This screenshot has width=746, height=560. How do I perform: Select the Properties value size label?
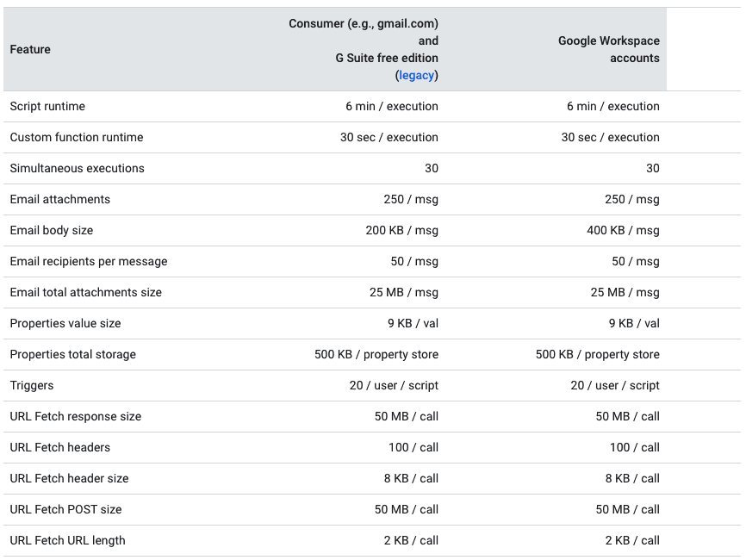tap(65, 323)
